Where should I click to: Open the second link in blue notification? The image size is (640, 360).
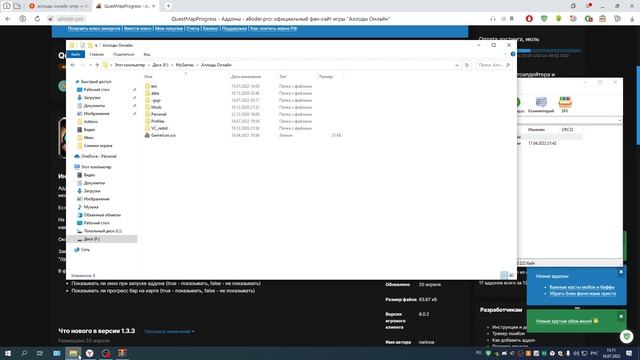[x=582, y=293]
